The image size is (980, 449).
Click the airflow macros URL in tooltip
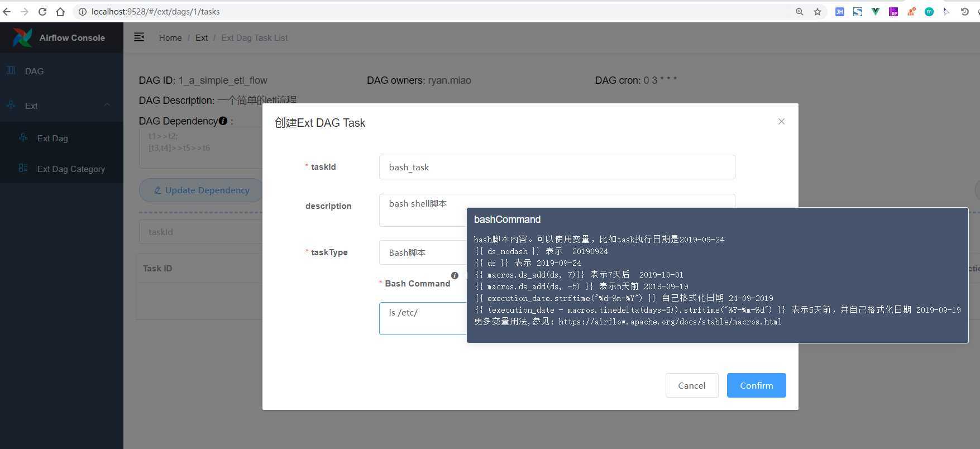click(x=670, y=322)
